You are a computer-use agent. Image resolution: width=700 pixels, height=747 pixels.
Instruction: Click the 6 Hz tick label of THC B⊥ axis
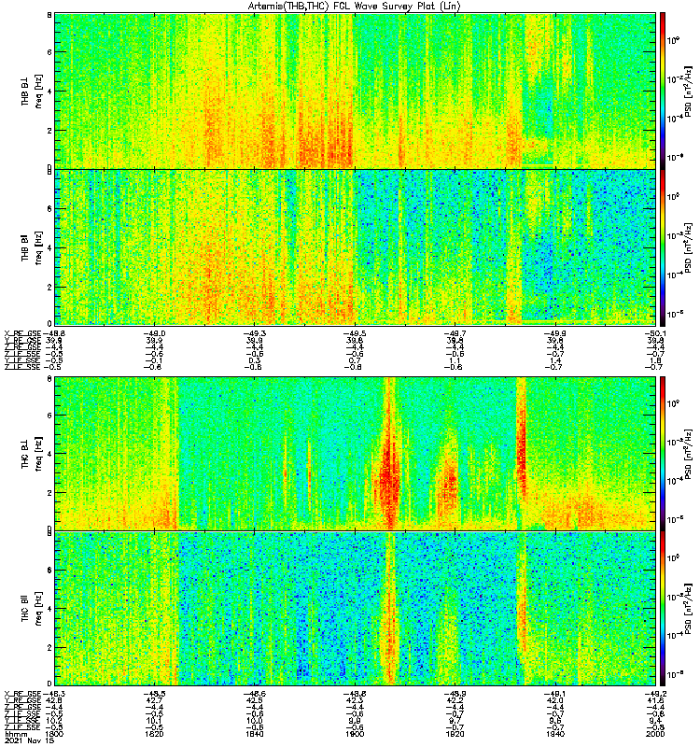(49, 416)
